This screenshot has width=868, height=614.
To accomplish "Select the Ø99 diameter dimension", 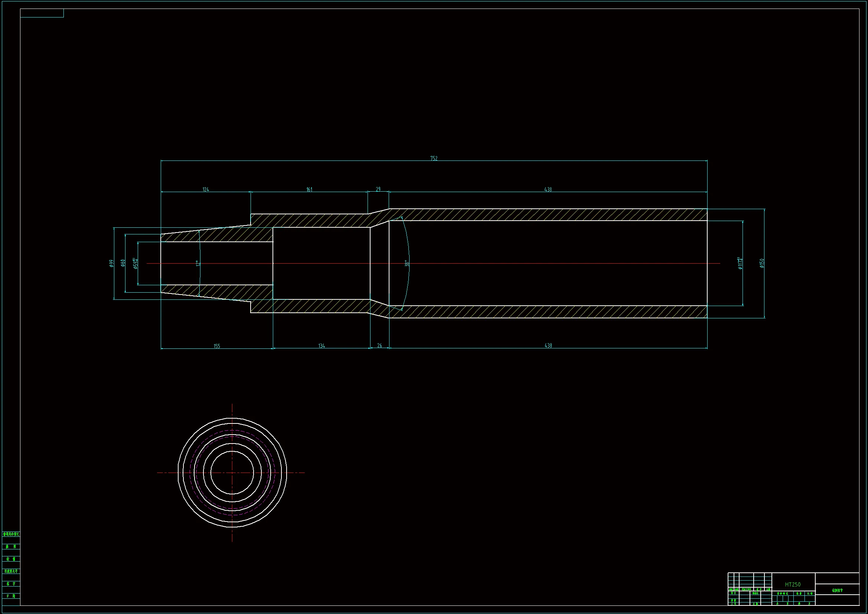I will (x=111, y=263).
